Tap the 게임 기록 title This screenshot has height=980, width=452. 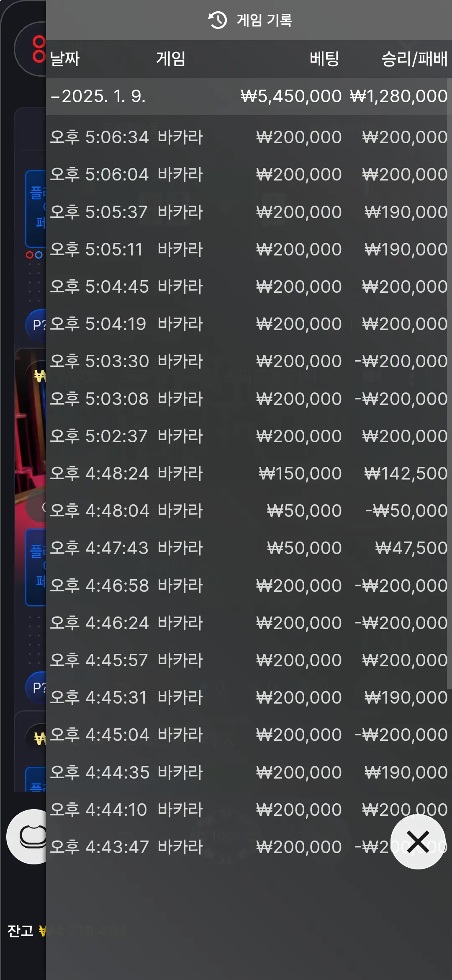[265, 20]
